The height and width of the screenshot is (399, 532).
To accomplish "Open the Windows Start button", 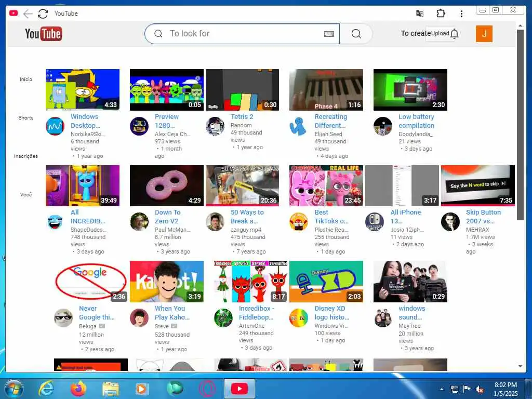I will pyautogui.click(x=14, y=389).
